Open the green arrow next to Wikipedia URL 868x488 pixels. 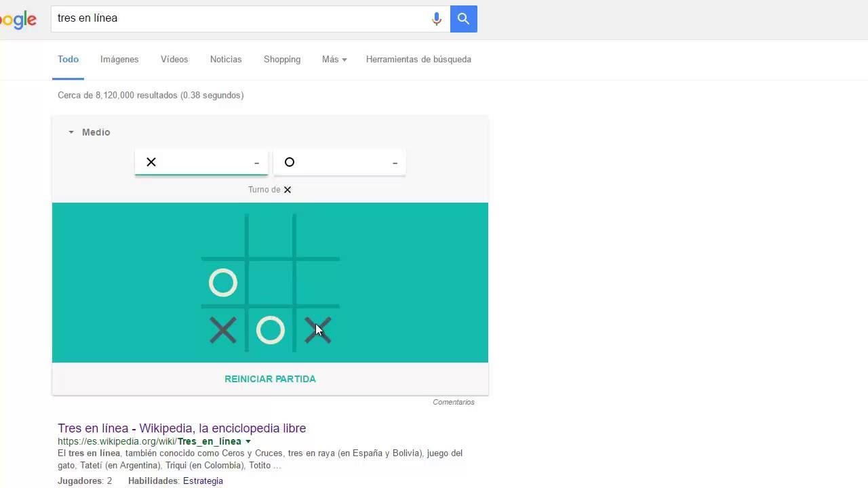pyautogui.click(x=248, y=441)
